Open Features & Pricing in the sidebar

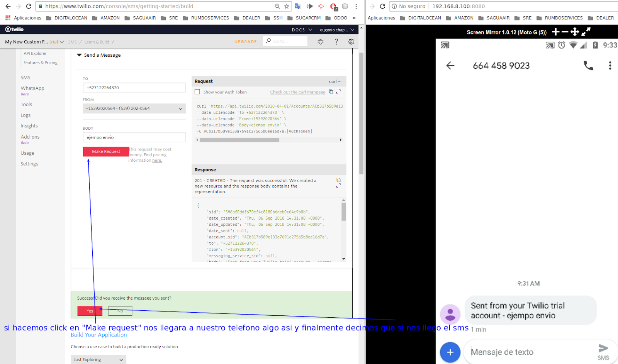click(41, 63)
